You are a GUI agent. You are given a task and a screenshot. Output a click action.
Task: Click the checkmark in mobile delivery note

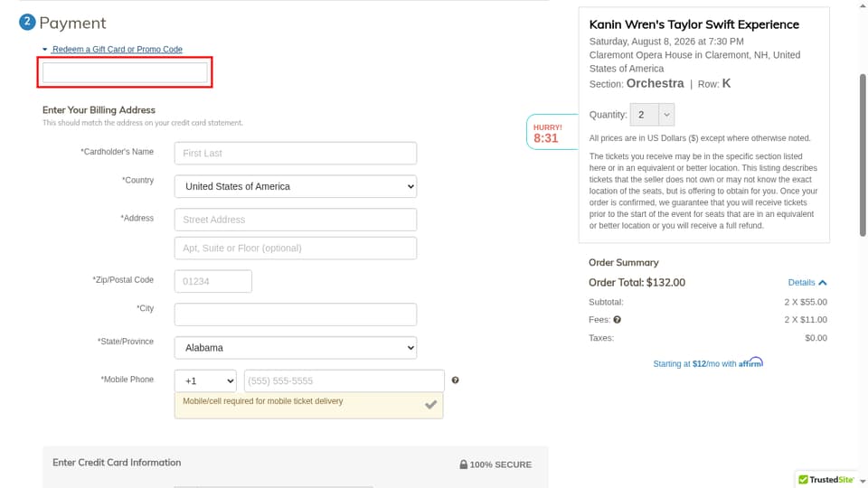pos(430,405)
